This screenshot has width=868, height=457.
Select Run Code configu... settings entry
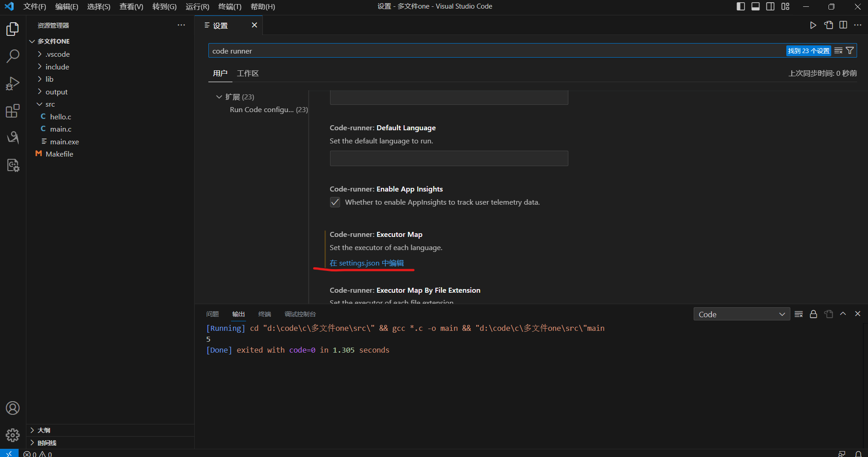pos(269,109)
